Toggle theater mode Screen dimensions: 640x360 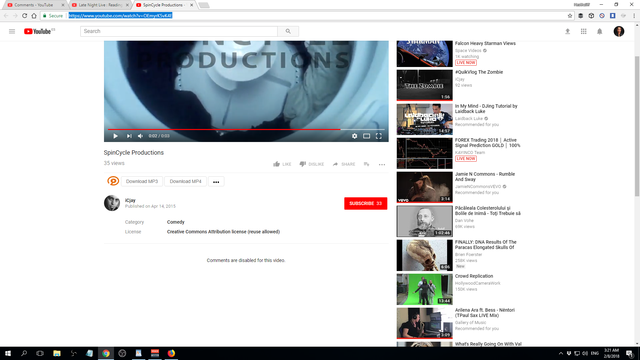tap(367, 136)
